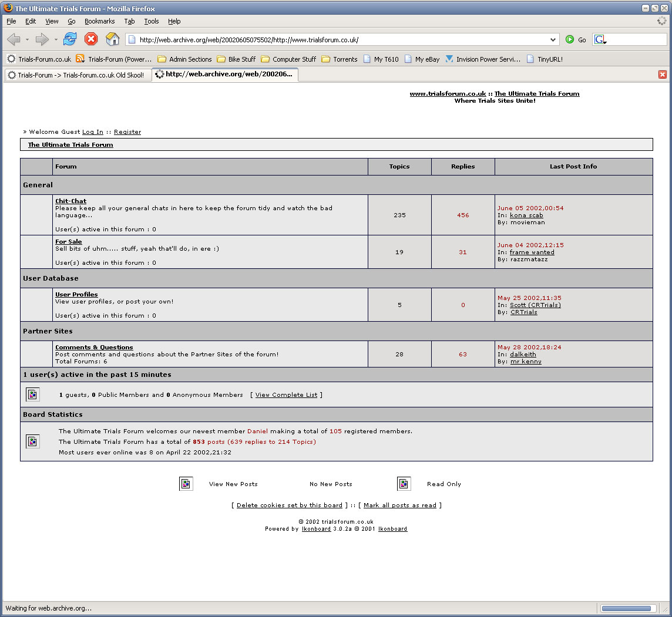The image size is (672, 617).
Task: Open the address bar URL history dropdown
Action: [x=553, y=40]
